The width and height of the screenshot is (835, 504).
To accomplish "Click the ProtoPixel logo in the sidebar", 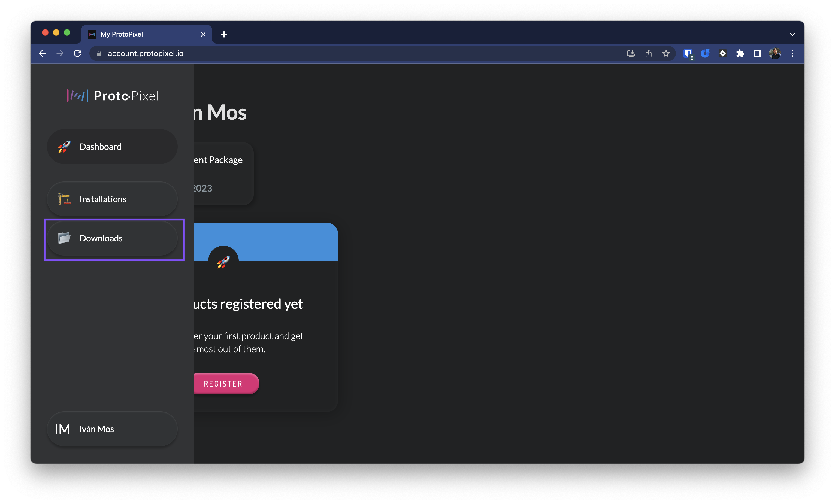I will point(112,96).
